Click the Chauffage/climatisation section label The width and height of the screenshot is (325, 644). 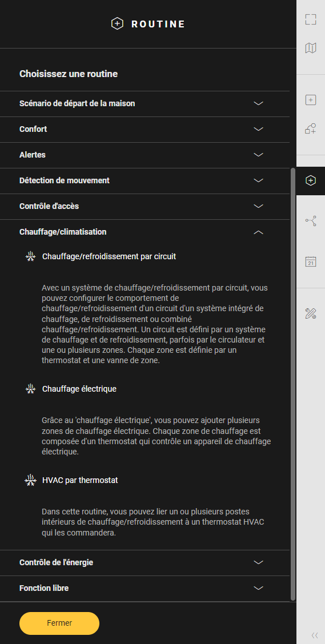pyautogui.click(x=63, y=232)
